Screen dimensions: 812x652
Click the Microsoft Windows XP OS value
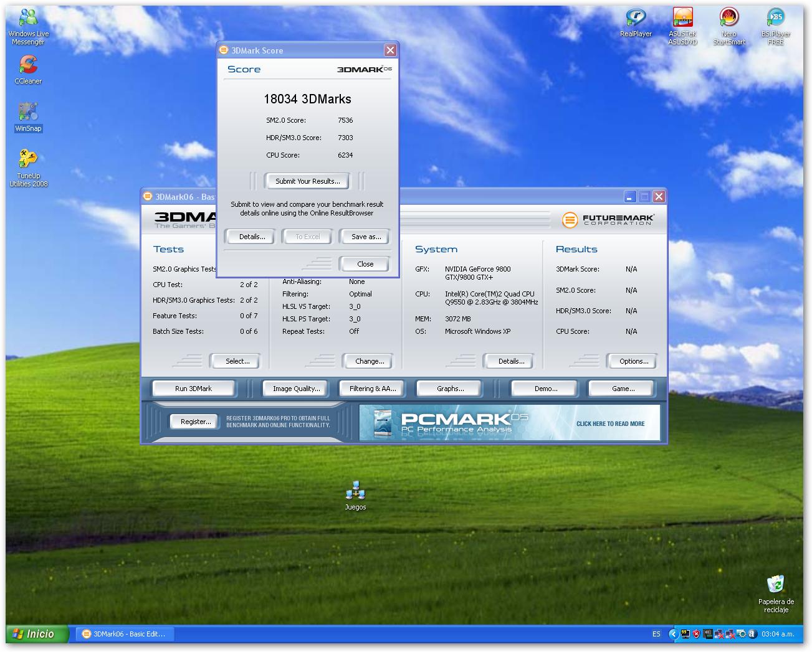point(477,331)
